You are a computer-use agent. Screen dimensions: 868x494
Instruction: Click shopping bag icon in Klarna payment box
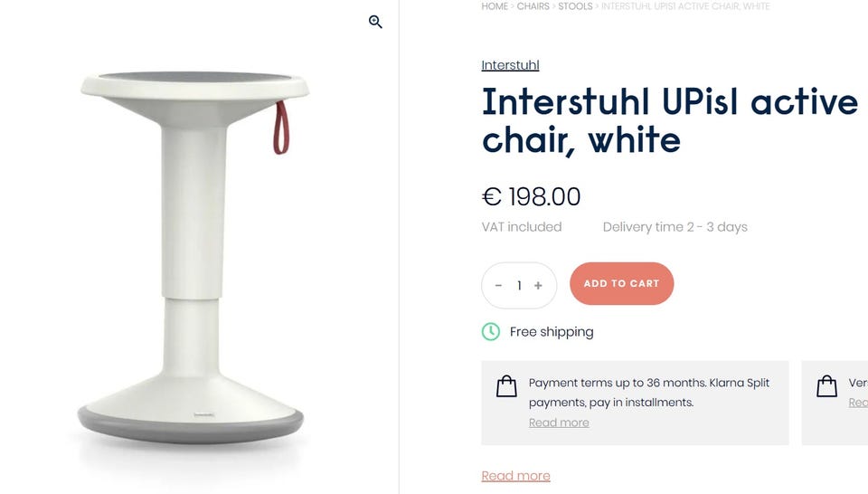pyautogui.click(x=506, y=386)
